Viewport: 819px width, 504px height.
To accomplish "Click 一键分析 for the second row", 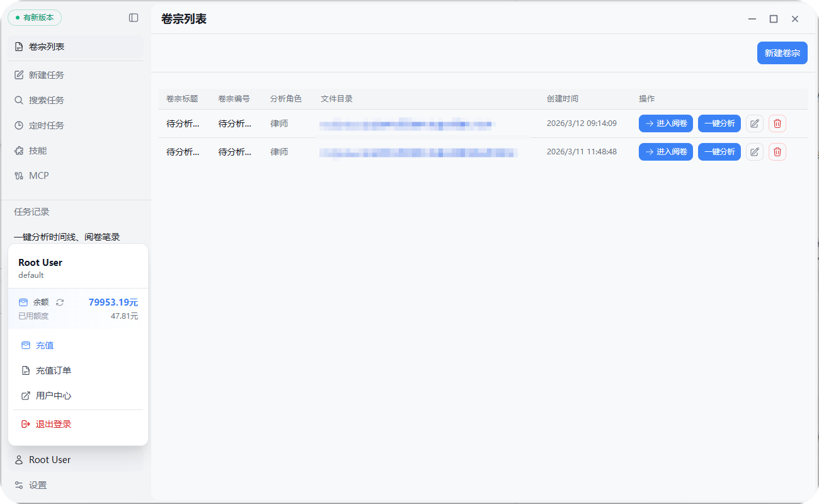I will pyautogui.click(x=719, y=152).
